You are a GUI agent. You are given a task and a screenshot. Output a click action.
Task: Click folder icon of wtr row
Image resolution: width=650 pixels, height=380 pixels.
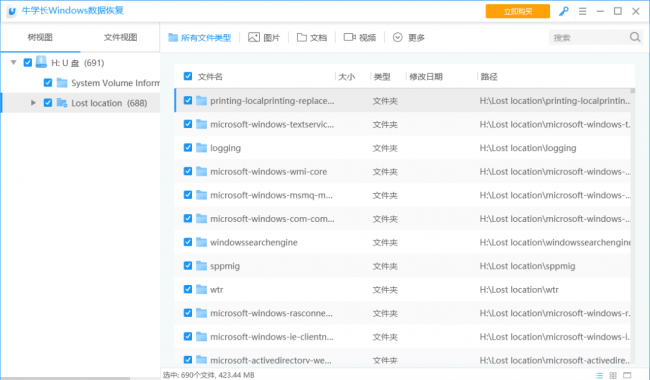click(x=201, y=289)
